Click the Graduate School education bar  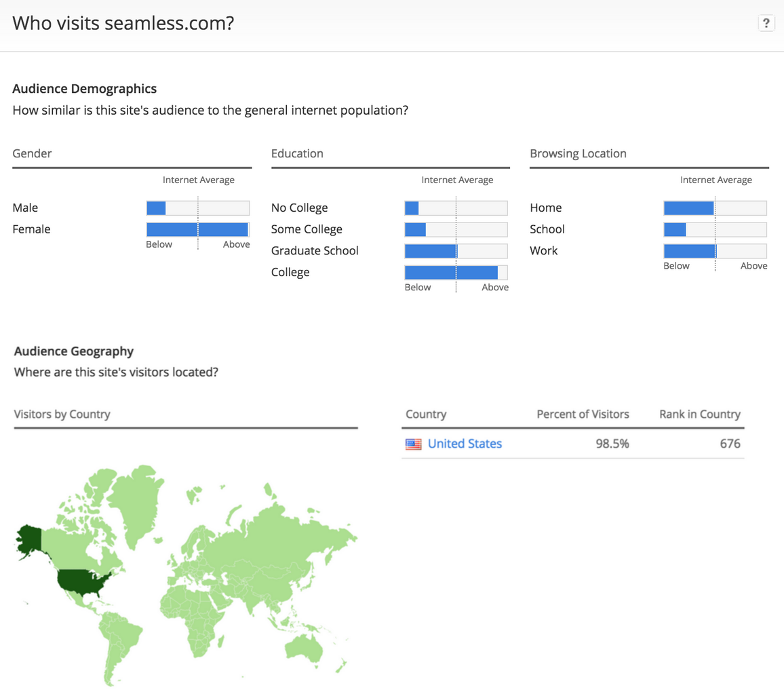tap(456, 251)
